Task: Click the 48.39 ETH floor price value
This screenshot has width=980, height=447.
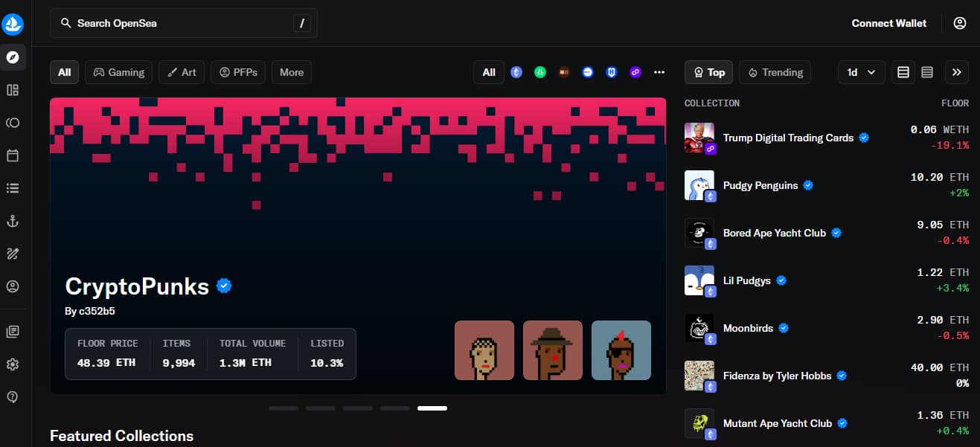Action: tap(107, 363)
